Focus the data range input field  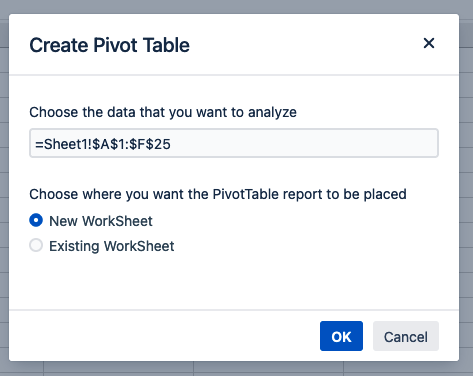tap(234, 143)
